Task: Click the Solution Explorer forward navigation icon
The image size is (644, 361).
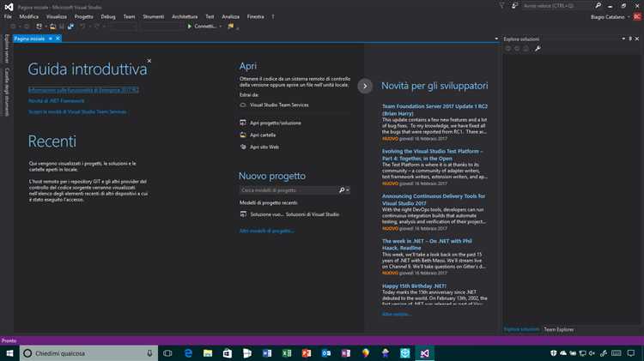Action: pos(517,48)
